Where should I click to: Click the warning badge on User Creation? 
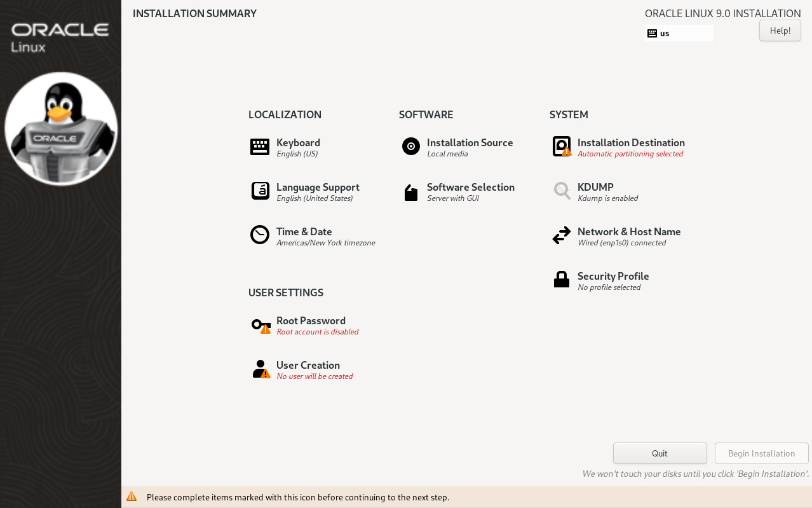(266, 374)
